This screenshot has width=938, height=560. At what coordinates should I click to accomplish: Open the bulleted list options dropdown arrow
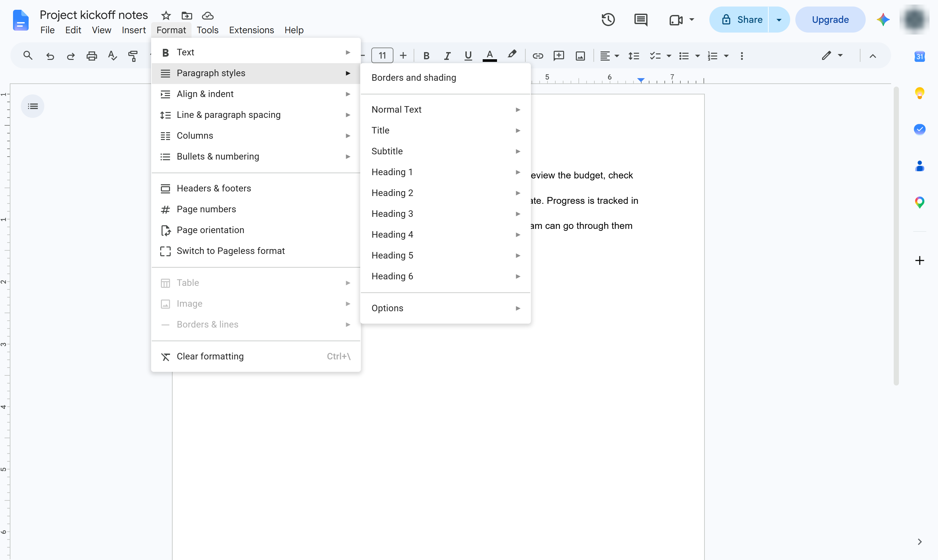click(x=697, y=56)
